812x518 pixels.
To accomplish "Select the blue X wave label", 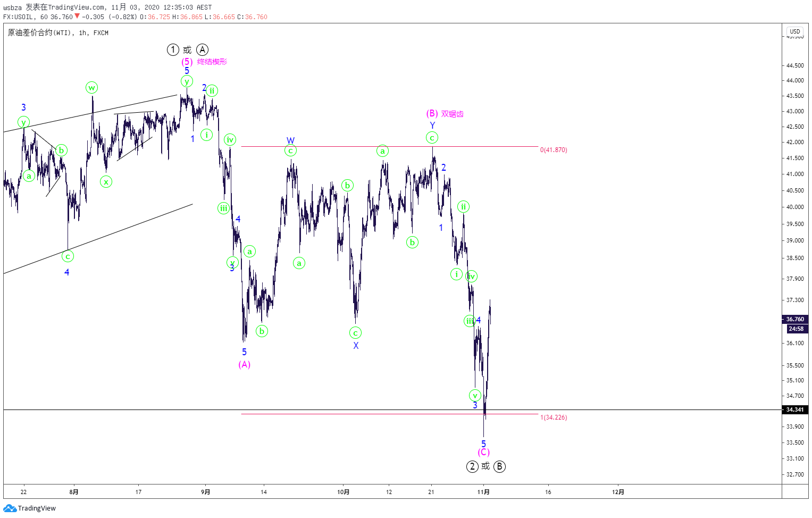I will (x=356, y=346).
